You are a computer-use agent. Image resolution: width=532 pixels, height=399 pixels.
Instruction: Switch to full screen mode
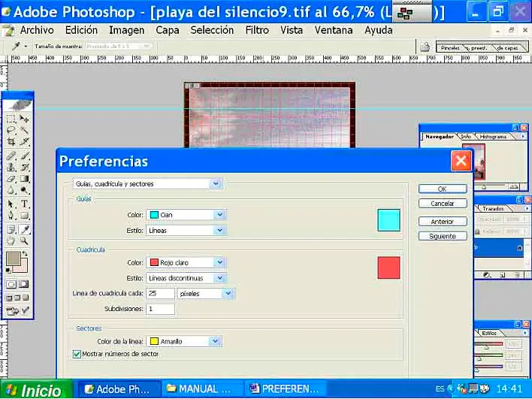tap(26, 298)
